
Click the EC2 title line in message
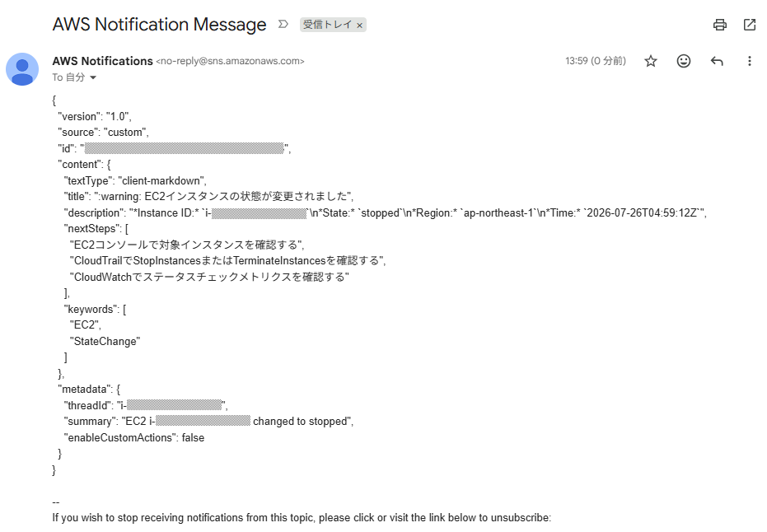[208, 197]
